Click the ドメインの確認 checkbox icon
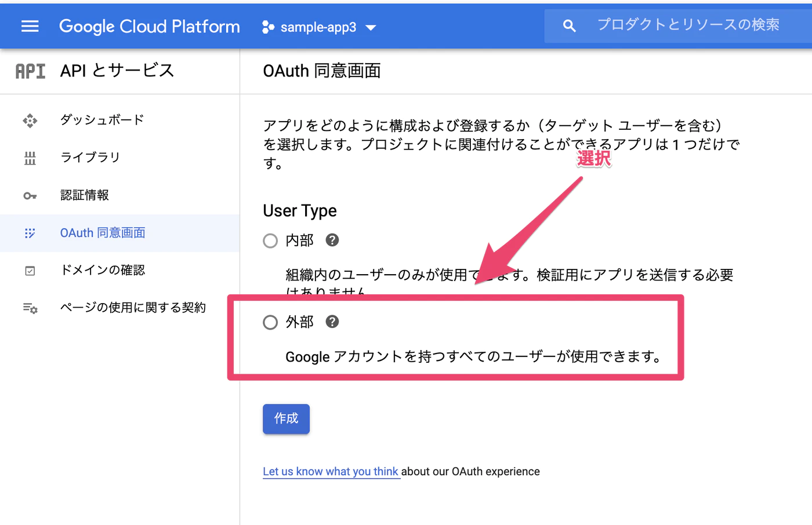Viewport: 812px width, 525px height. (30, 271)
